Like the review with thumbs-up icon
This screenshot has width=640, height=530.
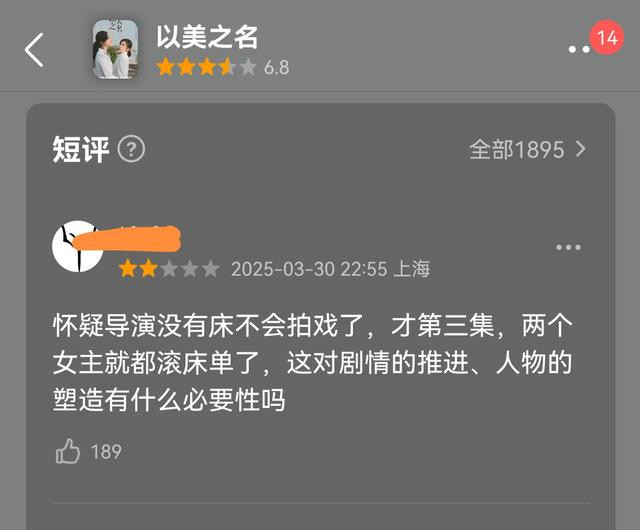pos(68,451)
